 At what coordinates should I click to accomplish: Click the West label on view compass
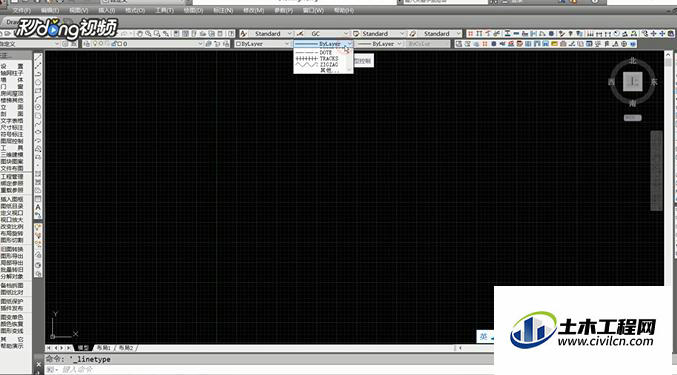pos(611,82)
